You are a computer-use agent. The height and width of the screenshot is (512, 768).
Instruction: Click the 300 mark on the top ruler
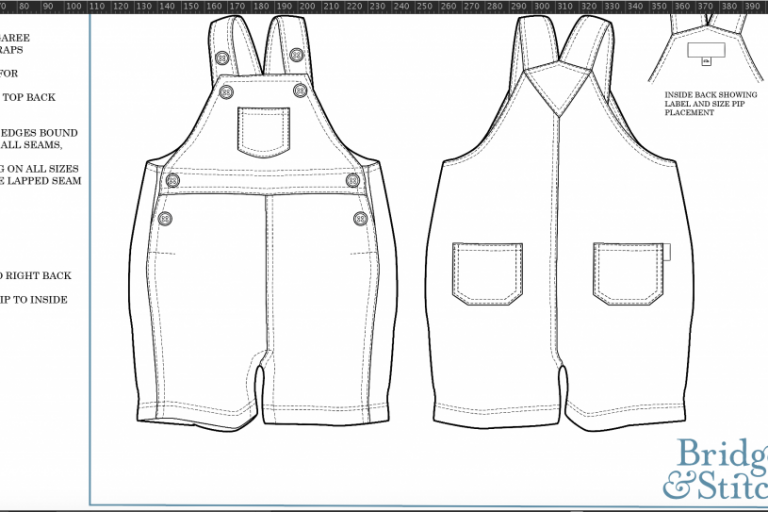click(x=542, y=6)
